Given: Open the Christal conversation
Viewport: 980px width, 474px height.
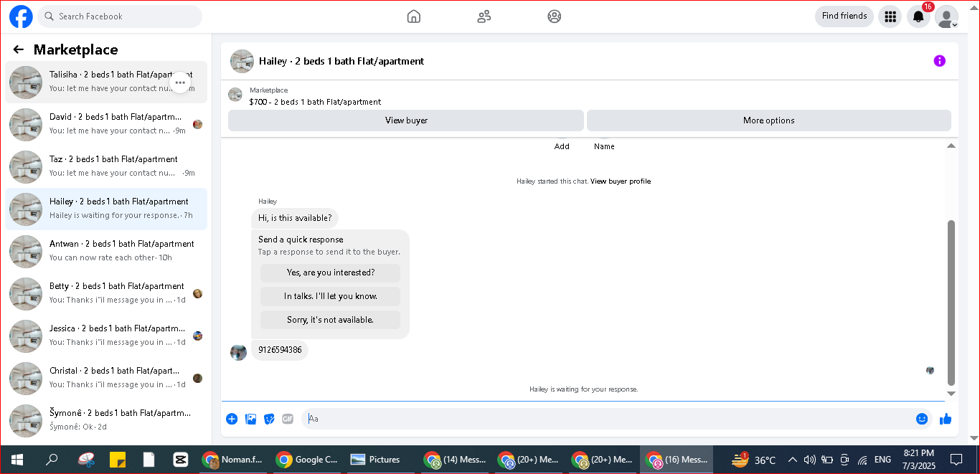Looking at the screenshot, I should (x=106, y=379).
